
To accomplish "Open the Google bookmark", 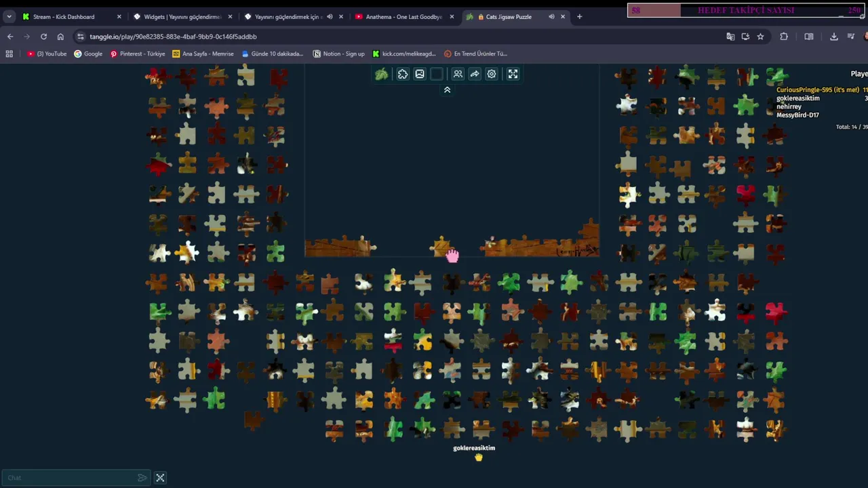I will click(x=88, y=54).
